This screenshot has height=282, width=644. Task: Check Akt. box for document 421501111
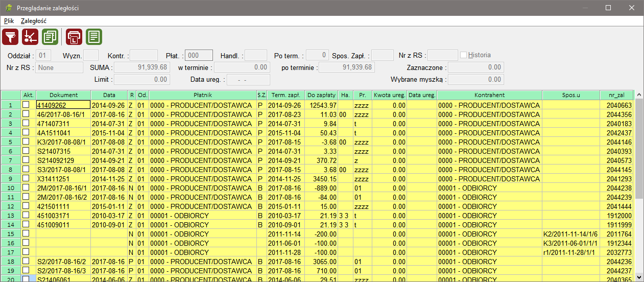click(26, 206)
